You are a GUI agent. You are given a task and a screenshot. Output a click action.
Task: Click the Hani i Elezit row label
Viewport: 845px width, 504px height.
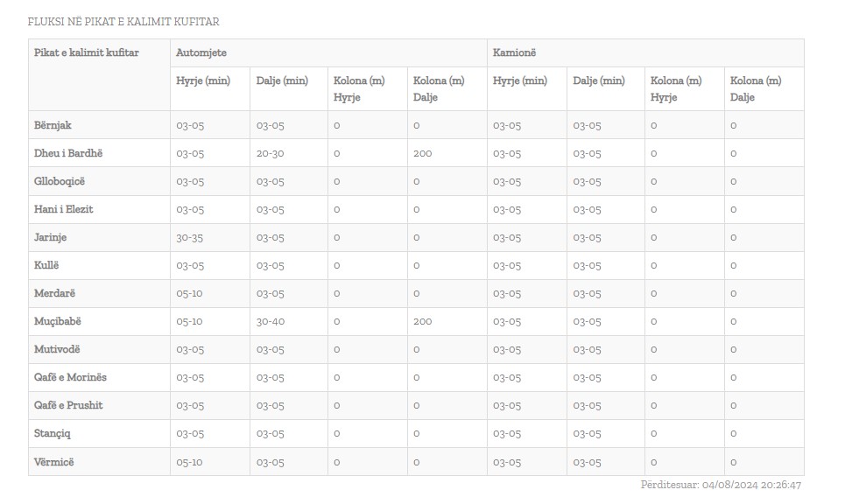[63, 209]
